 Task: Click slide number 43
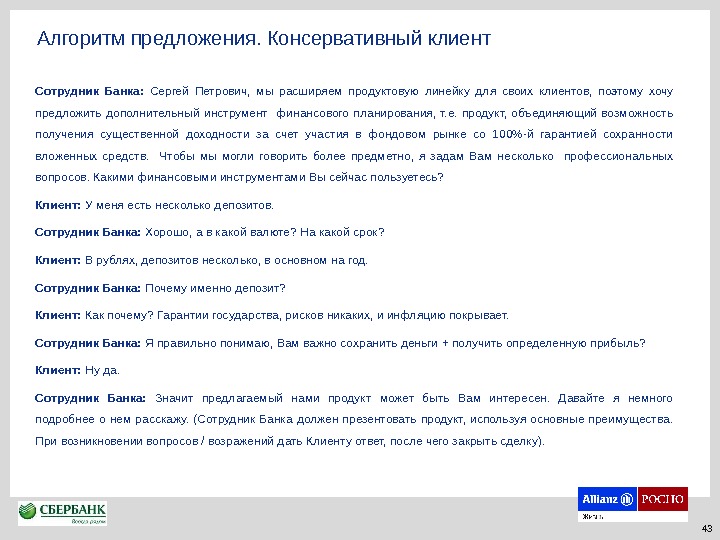[707, 528]
